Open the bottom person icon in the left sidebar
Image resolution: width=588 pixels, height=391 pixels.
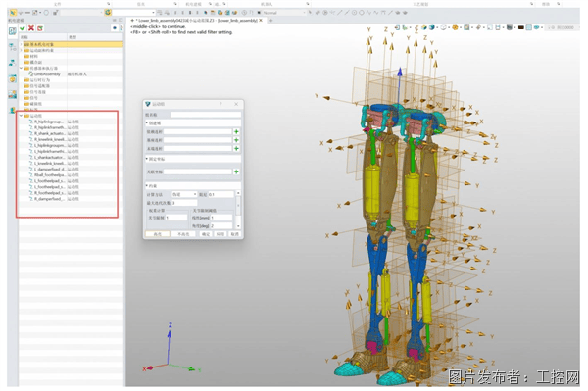click(13, 110)
